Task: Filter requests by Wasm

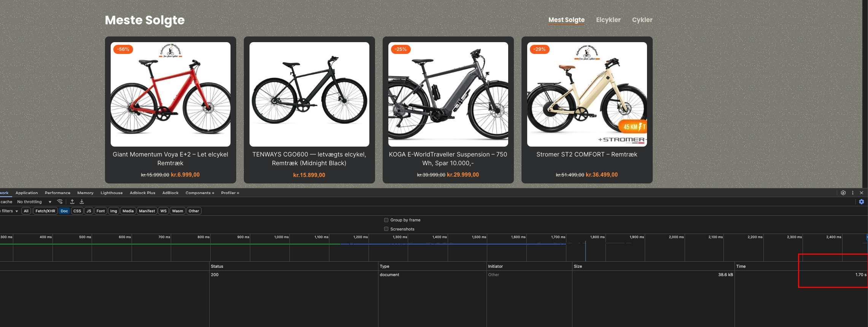Action: coord(178,211)
